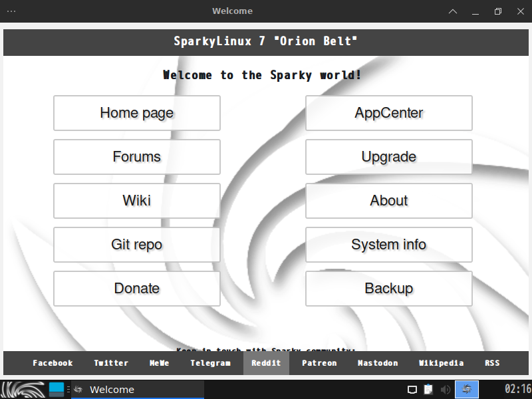Viewport: 532px width, 399px height.
Task: Click the SparkyLinux 7 "Orion Belt" header
Action: pos(265,41)
